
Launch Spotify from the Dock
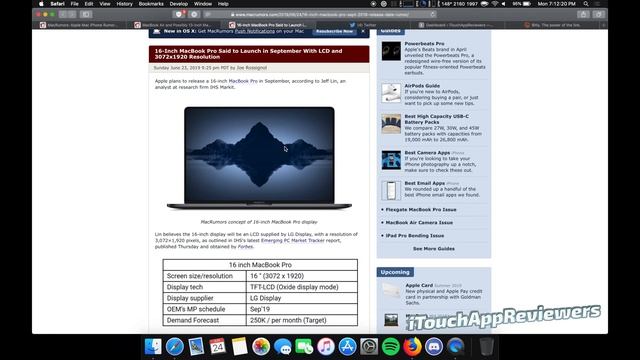click(x=391, y=347)
